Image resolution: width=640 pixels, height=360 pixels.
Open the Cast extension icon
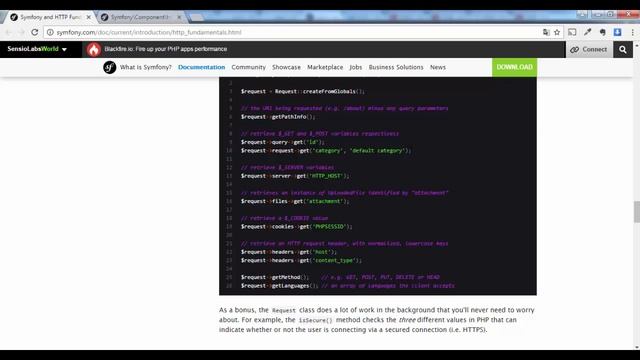(x=572, y=32)
